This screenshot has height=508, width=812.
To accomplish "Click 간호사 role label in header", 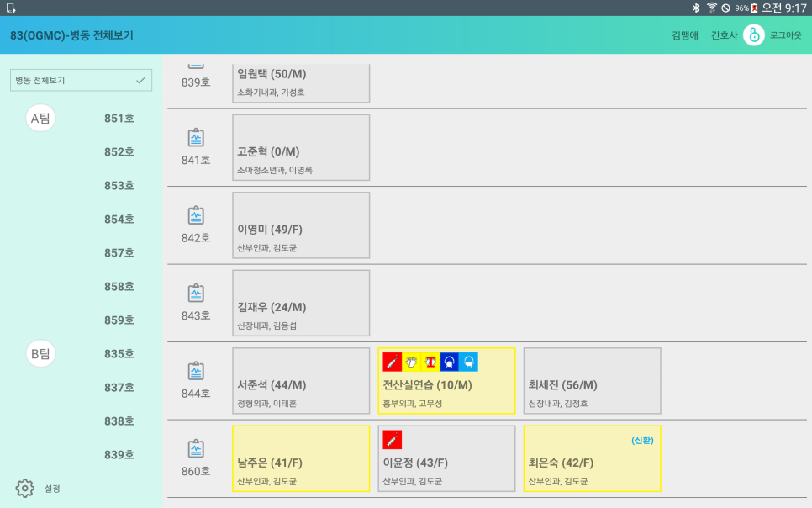I will click(724, 35).
